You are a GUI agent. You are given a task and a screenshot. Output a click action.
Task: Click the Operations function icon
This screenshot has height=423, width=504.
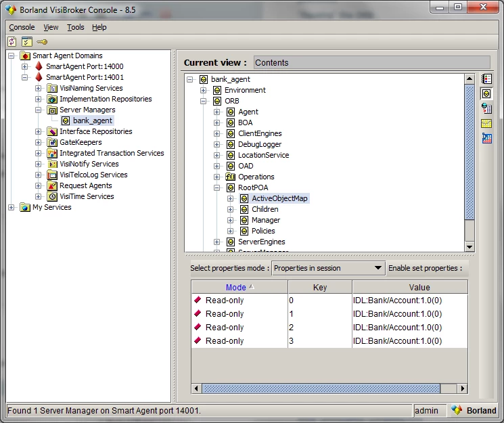coord(231,177)
